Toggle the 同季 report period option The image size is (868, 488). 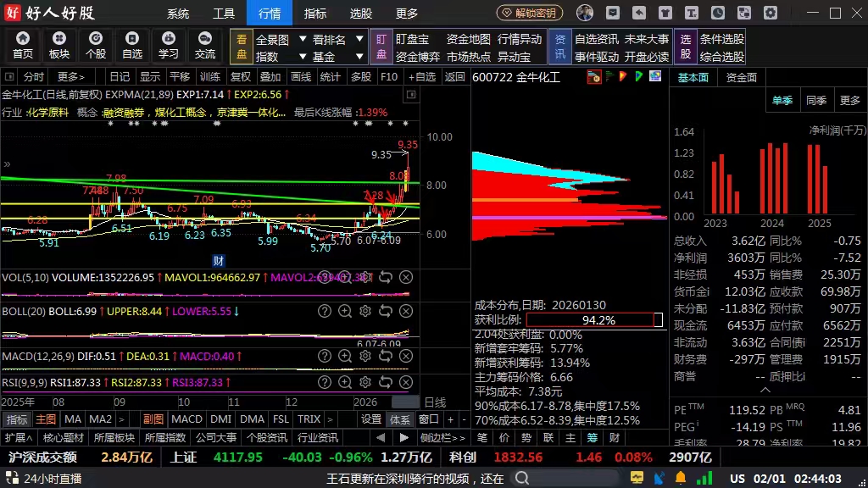[816, 100]
